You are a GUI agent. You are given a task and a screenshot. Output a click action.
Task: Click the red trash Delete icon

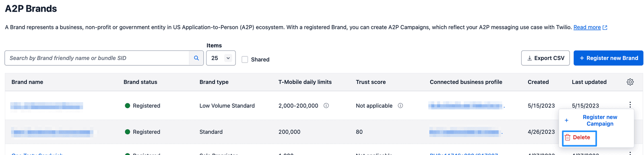click(568, 137)
